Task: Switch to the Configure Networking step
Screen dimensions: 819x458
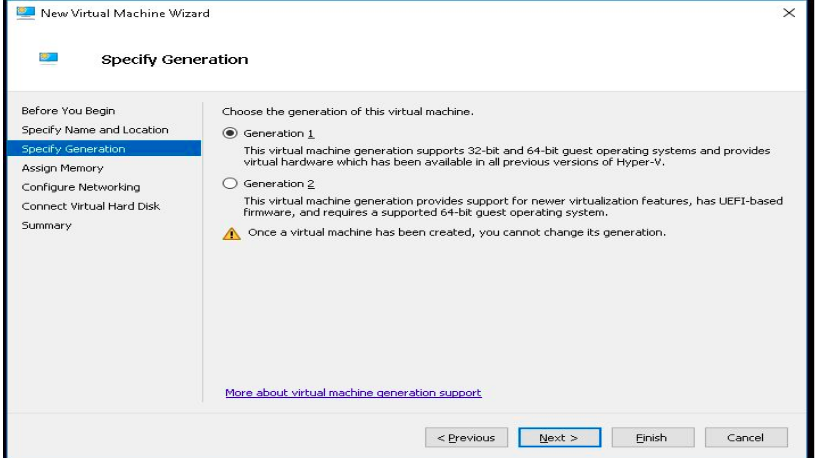Action: [81, 187]
